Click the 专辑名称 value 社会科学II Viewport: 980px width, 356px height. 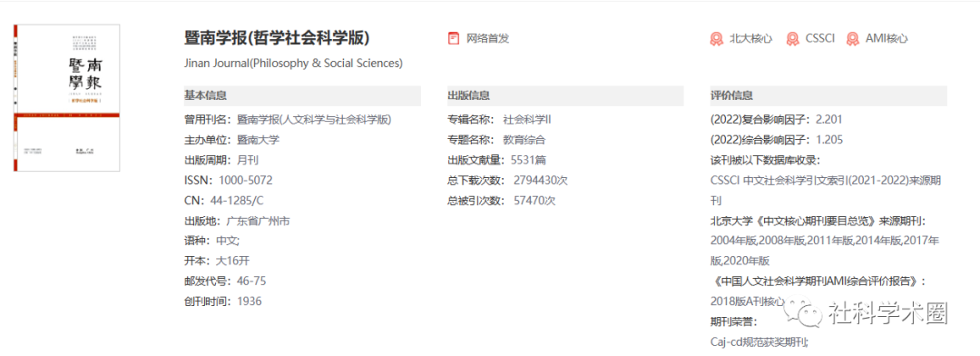click(x=526, y=120)
